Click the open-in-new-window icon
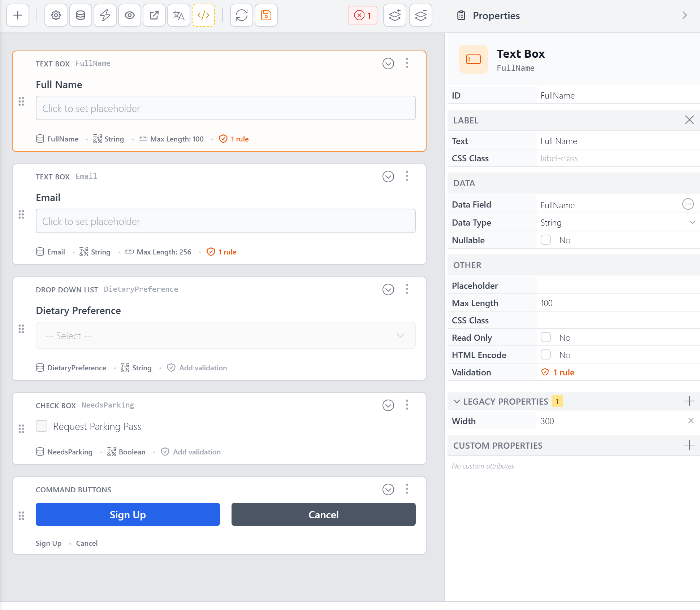 (x=154, y=15)
